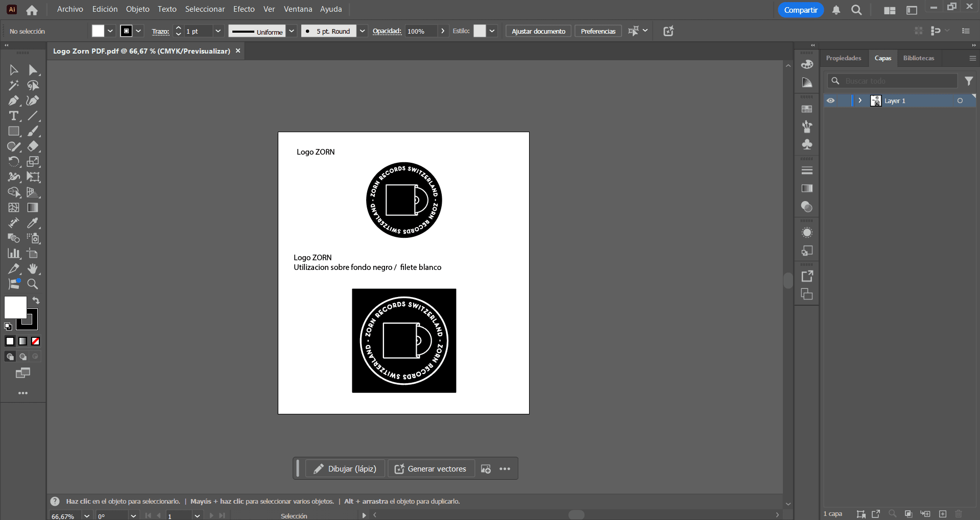Screen dimensions: 980x520
Task: Open the Edit Toolbar three dots
Action: (23, 393)
